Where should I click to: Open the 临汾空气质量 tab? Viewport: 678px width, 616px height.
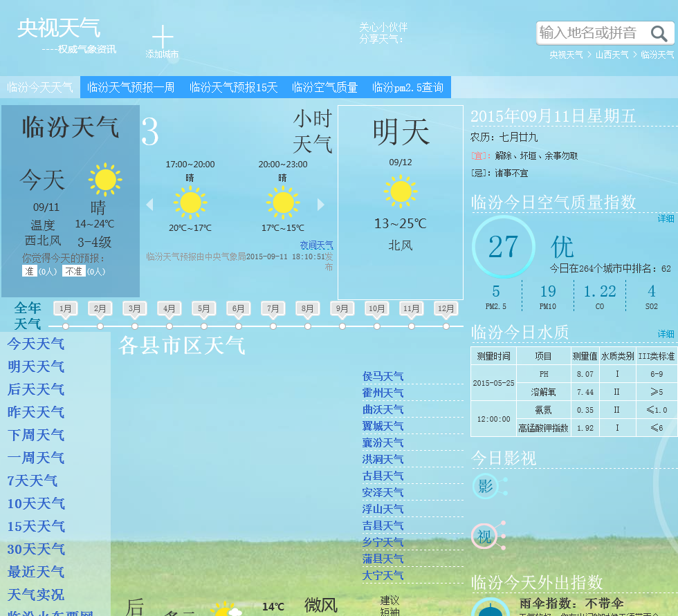pos(324,87)
